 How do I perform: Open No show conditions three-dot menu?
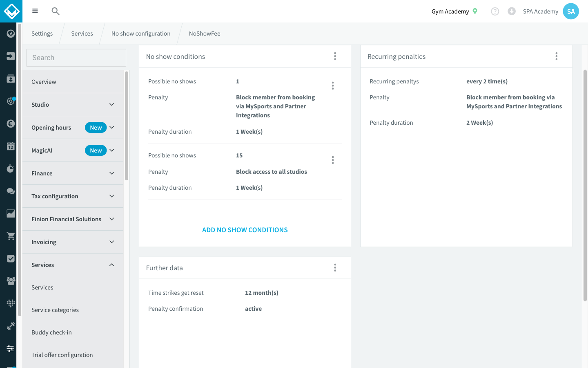pyautogui.click(x=335, y=56)
